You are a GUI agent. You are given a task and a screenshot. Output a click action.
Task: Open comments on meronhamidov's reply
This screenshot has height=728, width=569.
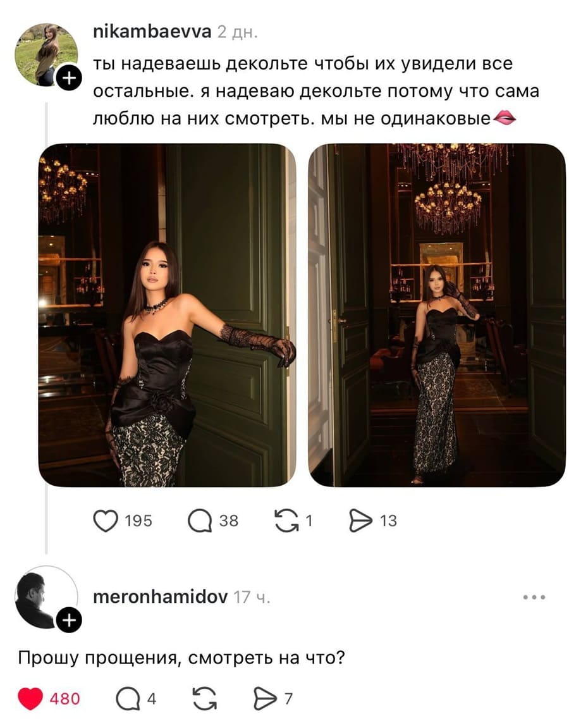(x=128, y=698)
